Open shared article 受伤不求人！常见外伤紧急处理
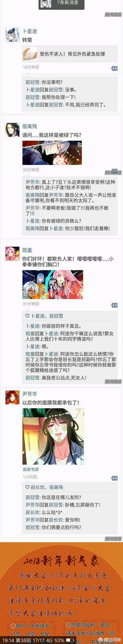 70,54
